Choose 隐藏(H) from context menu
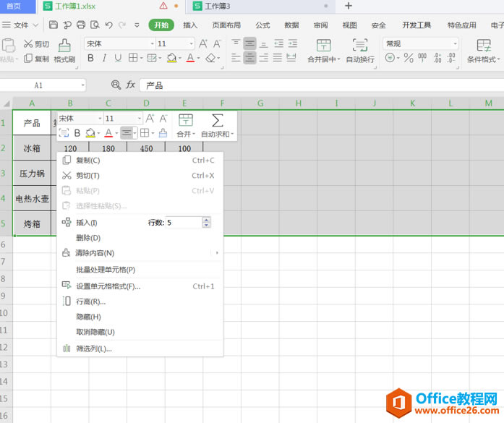504x423 pixels. (x=140, y=317)
